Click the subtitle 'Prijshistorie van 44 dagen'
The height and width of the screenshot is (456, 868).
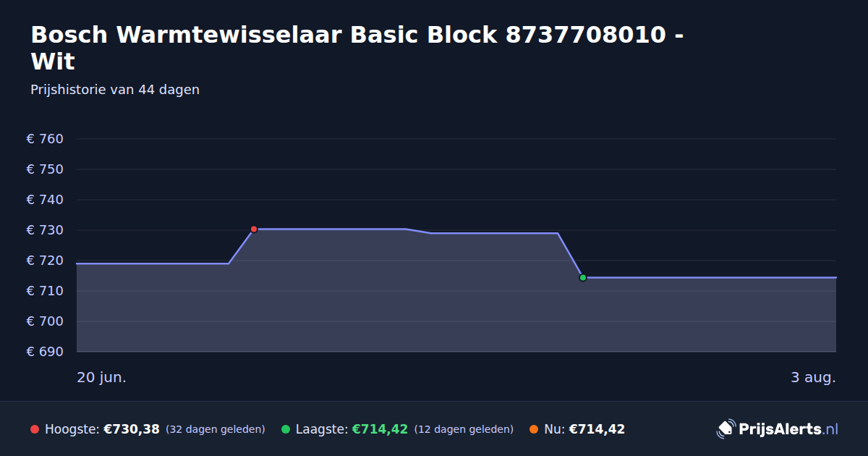pos(115,90)
